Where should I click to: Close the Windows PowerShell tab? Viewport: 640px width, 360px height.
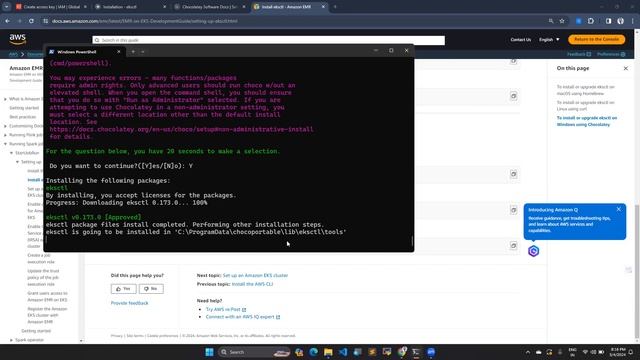[x=119, y=52]
